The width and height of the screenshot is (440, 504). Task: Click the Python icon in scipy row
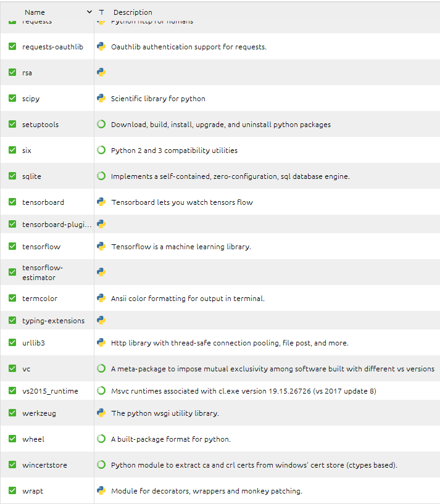(101, 98)
